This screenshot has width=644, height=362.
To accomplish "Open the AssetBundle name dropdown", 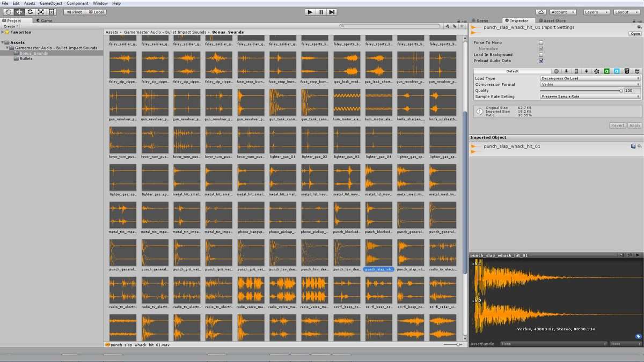I will 553,344.
